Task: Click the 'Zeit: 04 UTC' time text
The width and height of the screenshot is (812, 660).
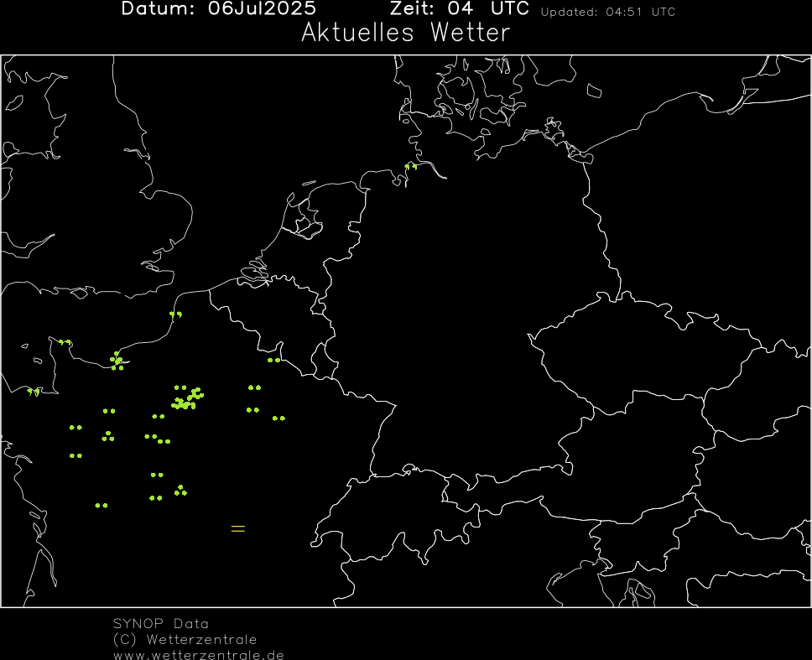Action: tap(460, 8)
